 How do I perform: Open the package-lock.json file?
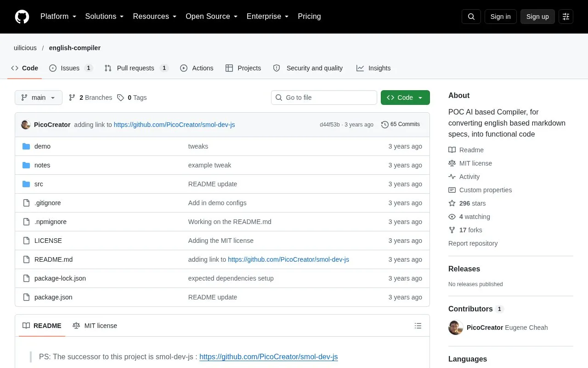(x=60, y=278)
